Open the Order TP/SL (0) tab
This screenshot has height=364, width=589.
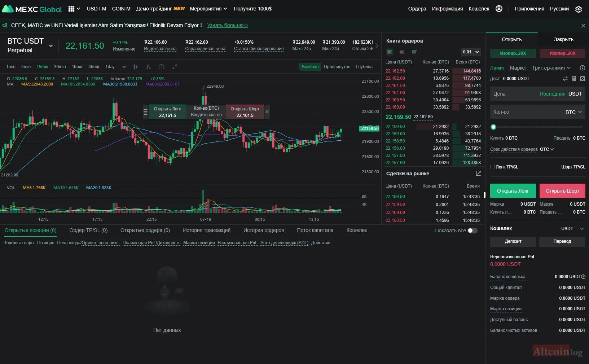pos(88,230)
